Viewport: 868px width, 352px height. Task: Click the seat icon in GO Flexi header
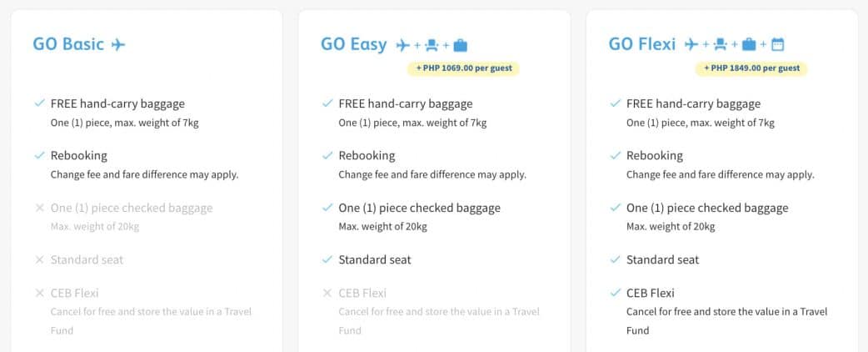click(x=721, y=45)
